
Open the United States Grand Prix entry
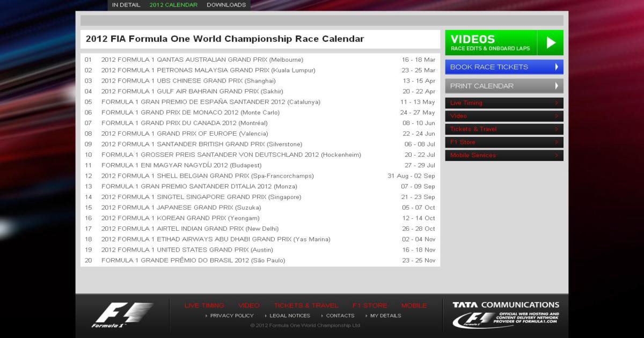[187, 250]
